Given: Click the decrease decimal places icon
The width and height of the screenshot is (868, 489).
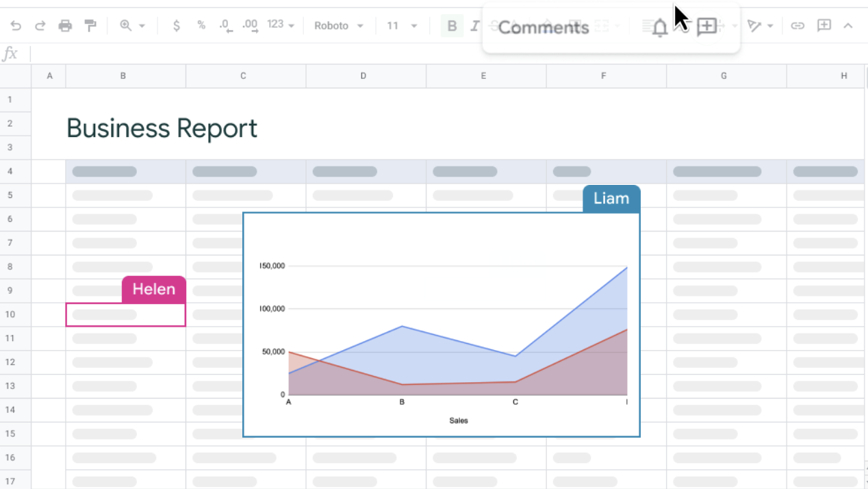Looking at the screenshot, I should (x=225, y=26).
